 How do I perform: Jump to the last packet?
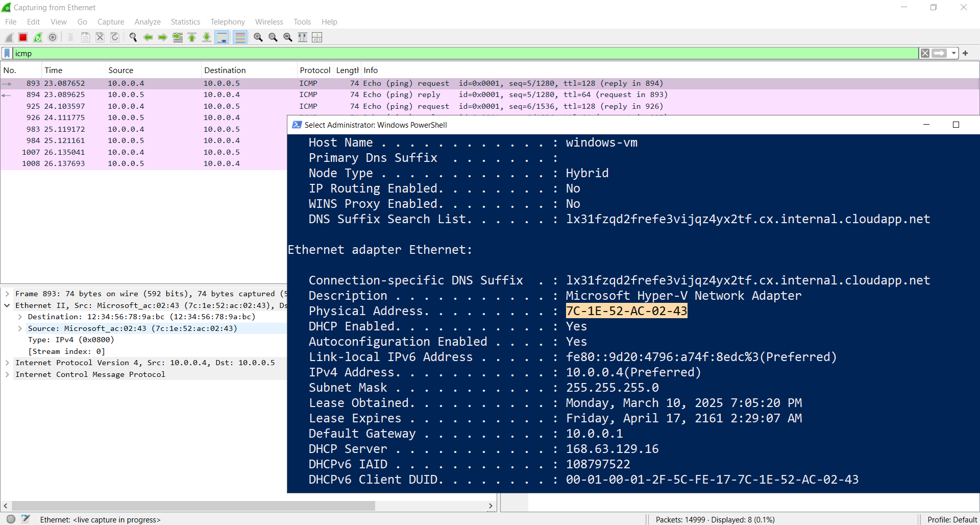207,37
